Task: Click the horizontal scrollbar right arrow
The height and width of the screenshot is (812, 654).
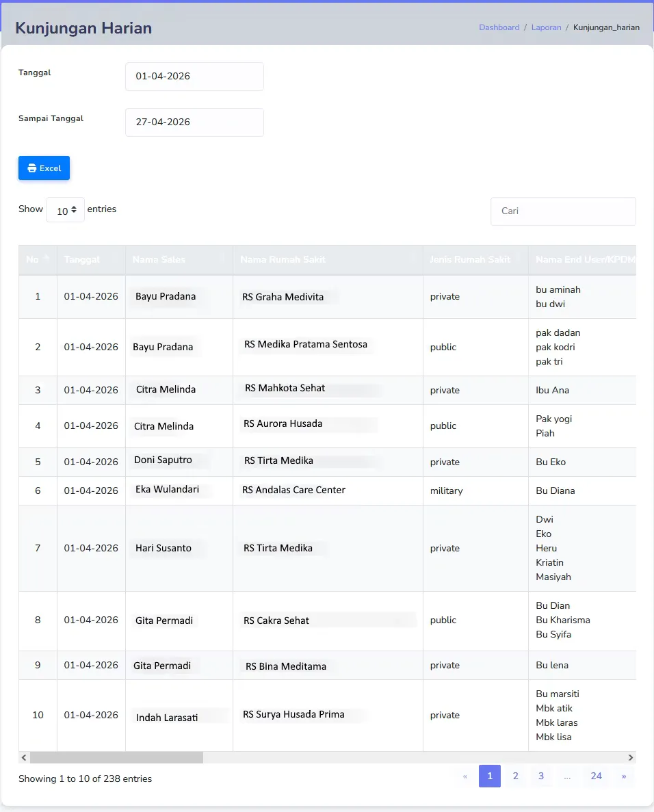Action: [x=631, y=758]
